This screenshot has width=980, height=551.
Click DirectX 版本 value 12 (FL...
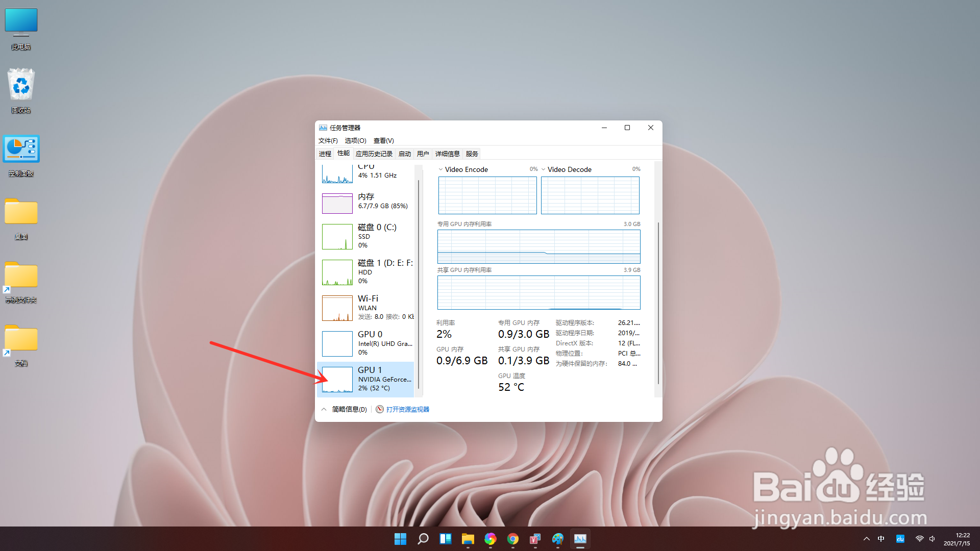[629, 343]
